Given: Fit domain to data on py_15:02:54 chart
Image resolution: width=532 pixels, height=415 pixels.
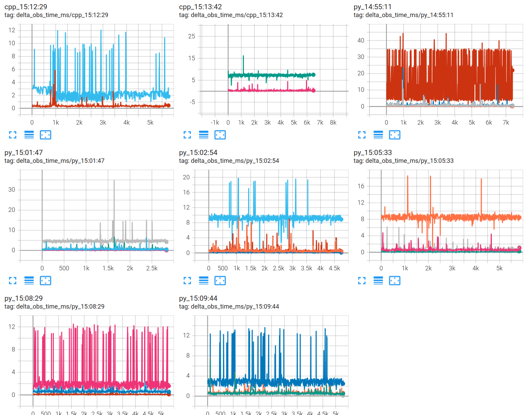Looking at the screenshot, I should (220, 281).
